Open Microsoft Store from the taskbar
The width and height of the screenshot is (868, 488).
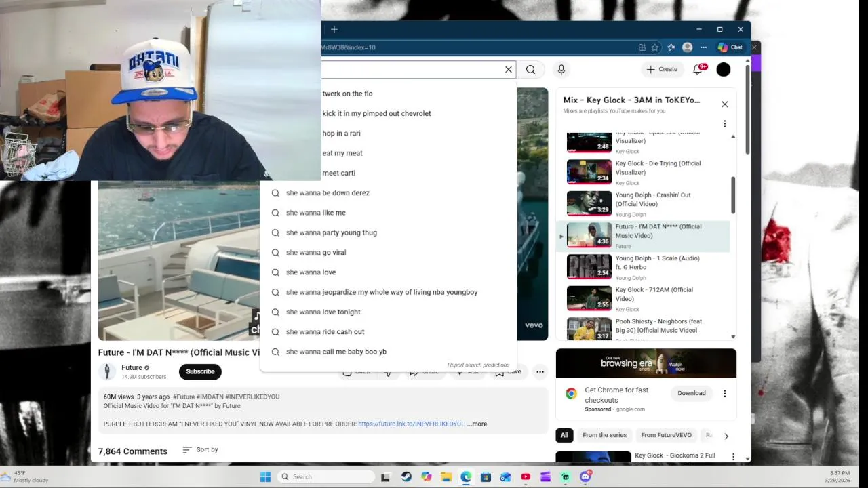(x=486, y=476)
